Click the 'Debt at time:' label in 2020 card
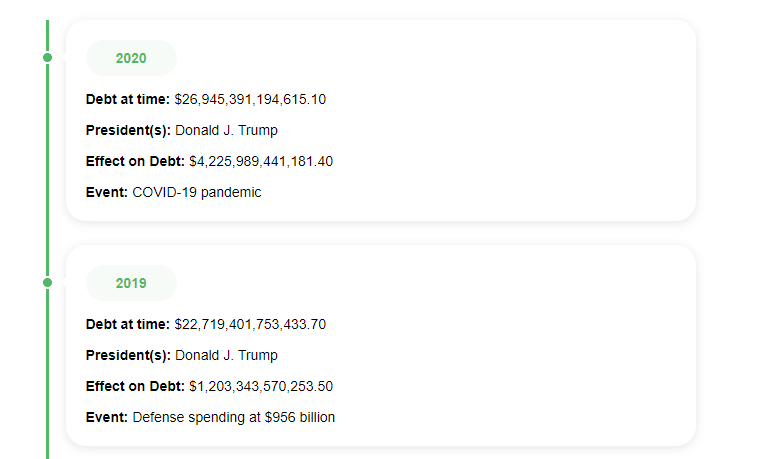The width and height of the screenshot is (784, 459). click(128, 100)
